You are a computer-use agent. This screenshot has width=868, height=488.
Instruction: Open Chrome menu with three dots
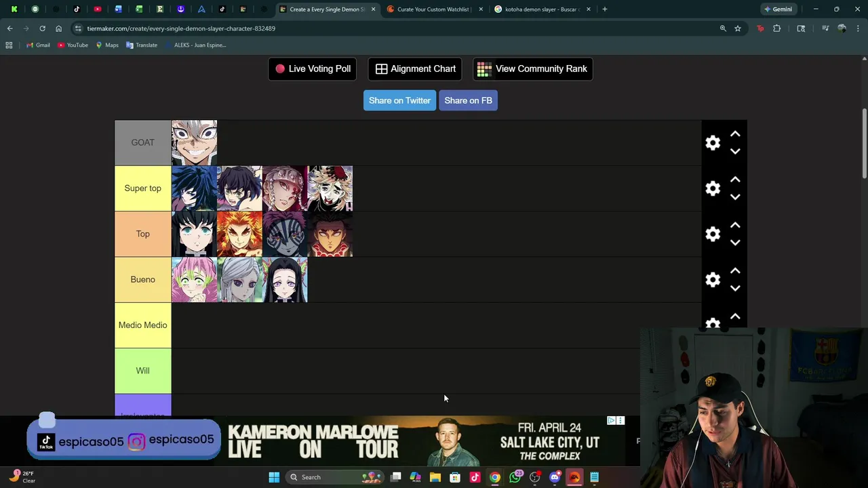click(x=859, y=28)
